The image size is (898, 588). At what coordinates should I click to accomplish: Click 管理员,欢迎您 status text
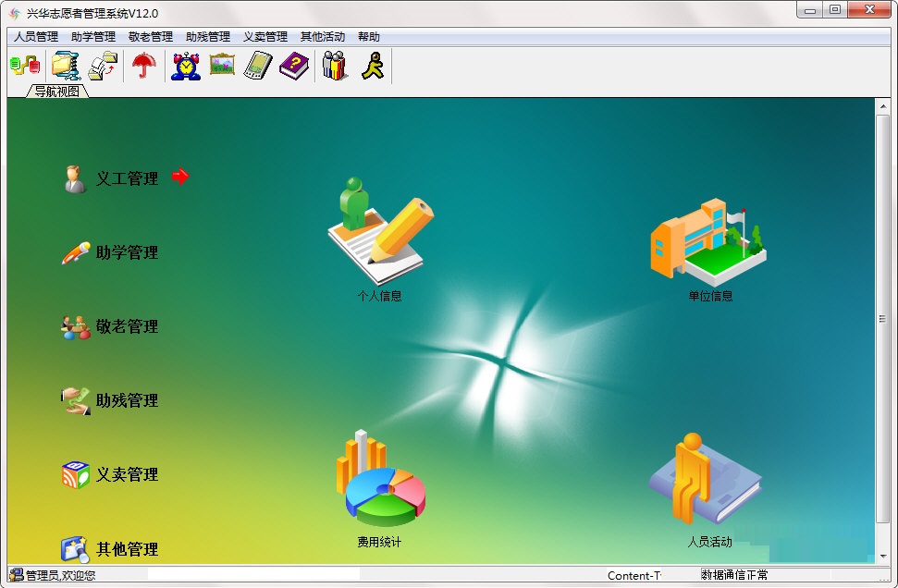[x=61, y=575]
